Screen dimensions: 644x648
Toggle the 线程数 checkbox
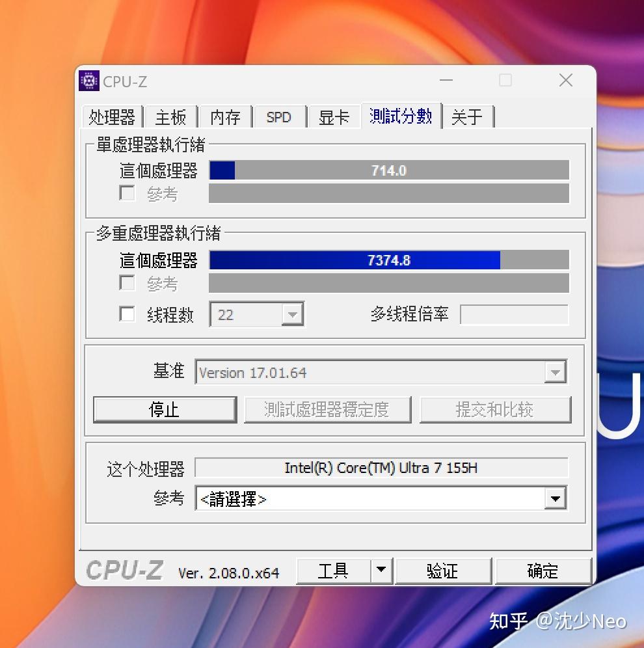tap(127, 314)
